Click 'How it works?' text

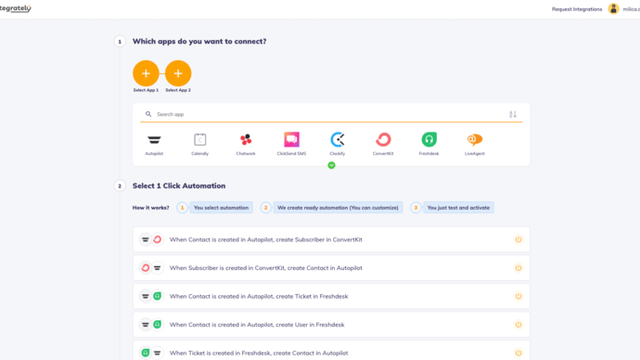click(x=151, y=208)
